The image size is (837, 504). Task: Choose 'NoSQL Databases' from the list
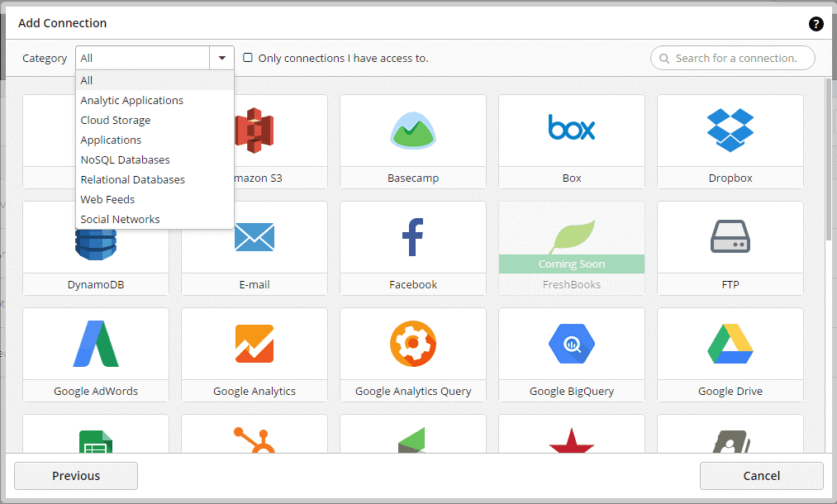point(155,159)
